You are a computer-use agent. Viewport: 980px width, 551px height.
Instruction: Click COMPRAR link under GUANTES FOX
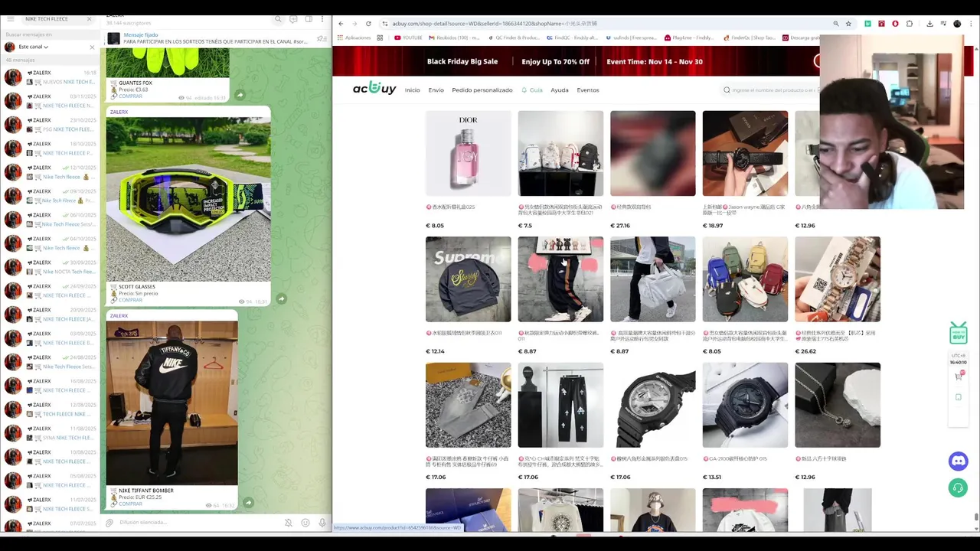tap(130, 96)
